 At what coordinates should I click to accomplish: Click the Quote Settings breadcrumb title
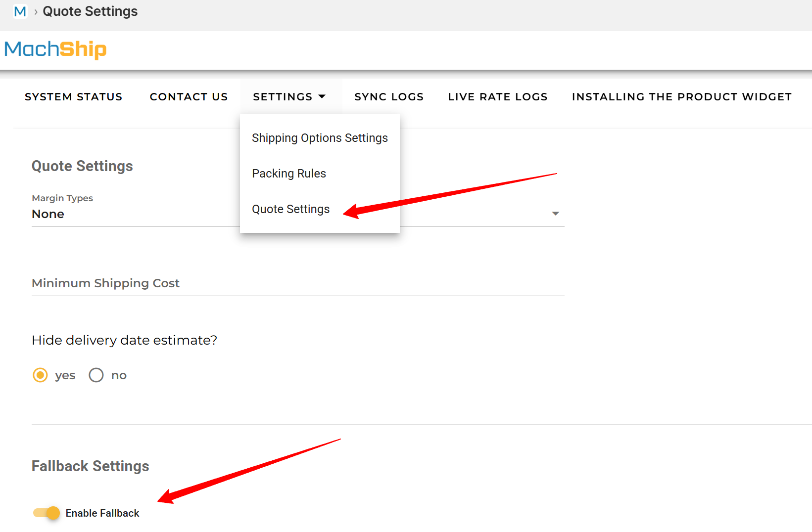pos(90,11)
